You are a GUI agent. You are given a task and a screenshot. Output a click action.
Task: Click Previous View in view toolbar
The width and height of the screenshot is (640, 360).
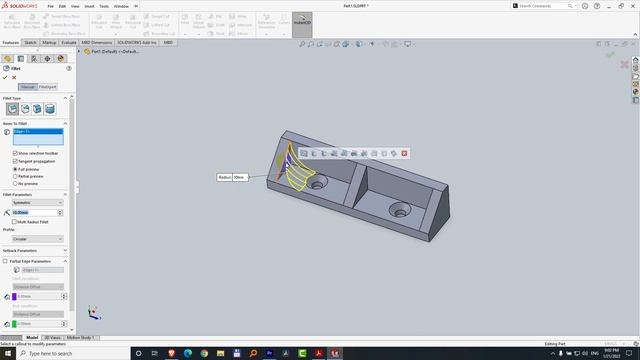click(x=320, y=44)
